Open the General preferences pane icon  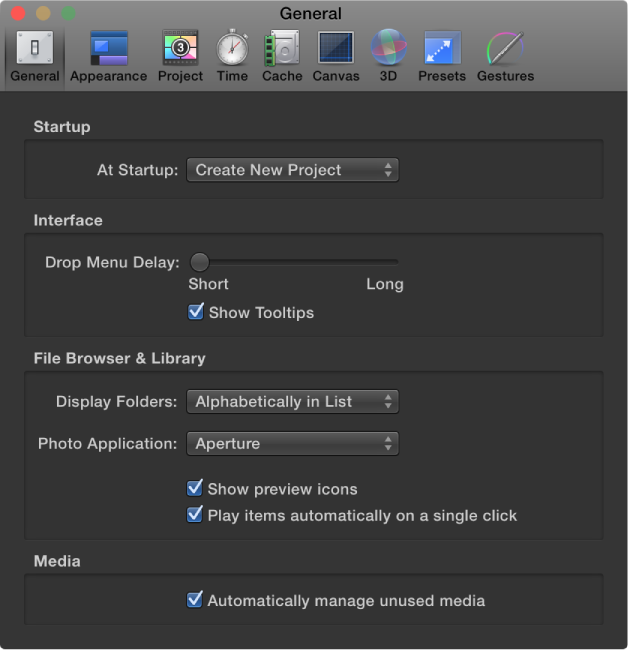[35, 48]
